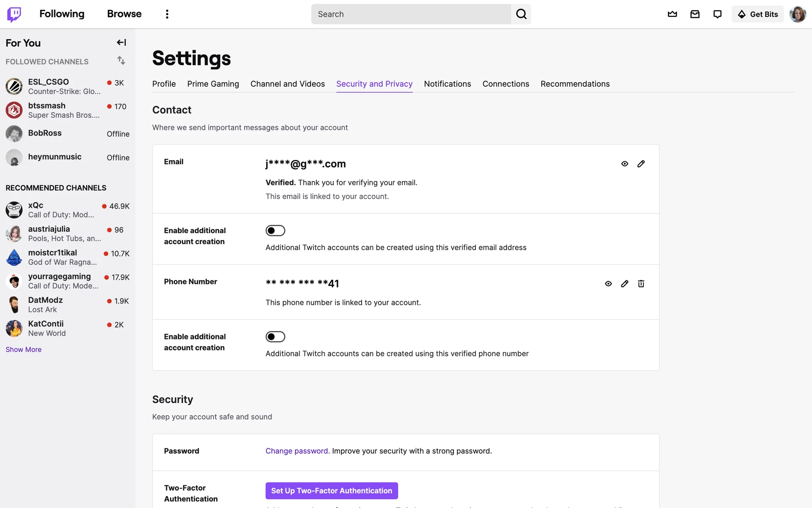
Task: Click the Change password link
Action: coord(297,451)
